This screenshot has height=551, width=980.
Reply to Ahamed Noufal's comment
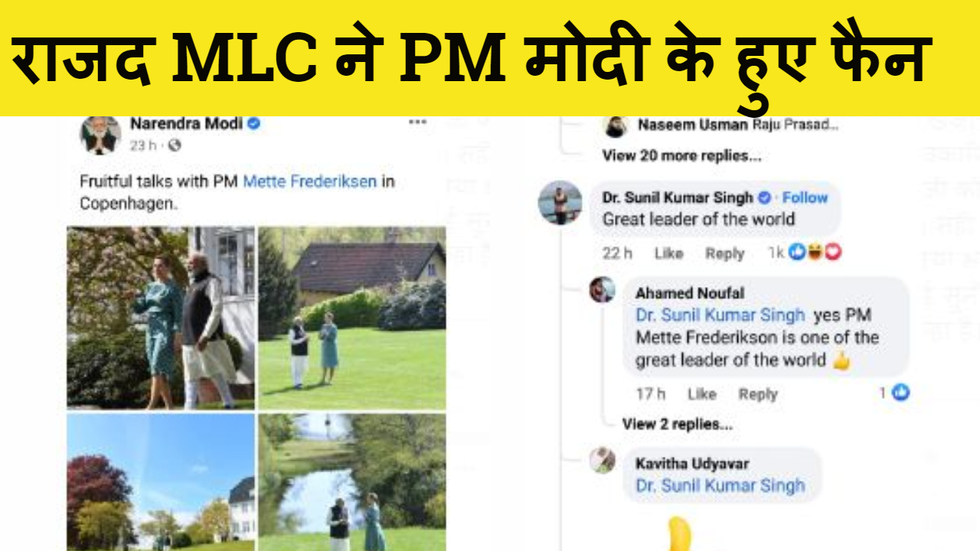click(x=757, y=393)
